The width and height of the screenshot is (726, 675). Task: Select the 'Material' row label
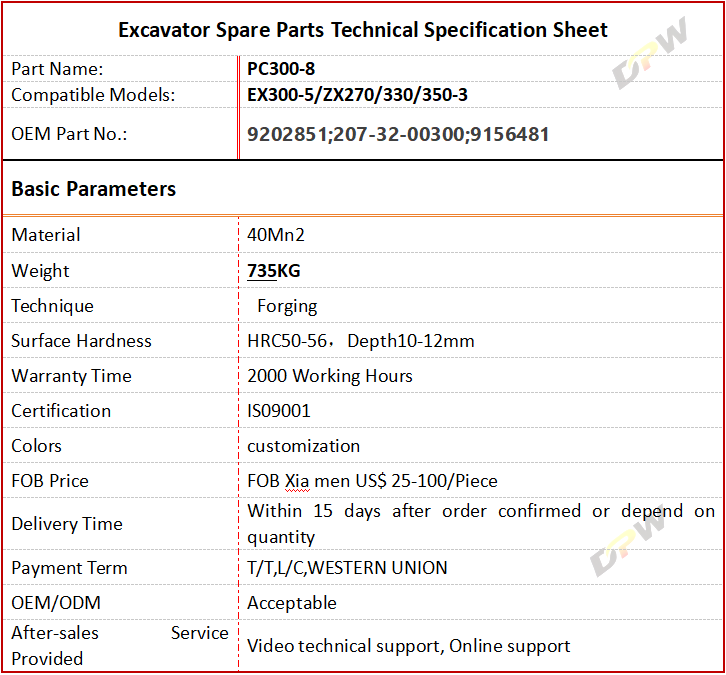(45, 235)
